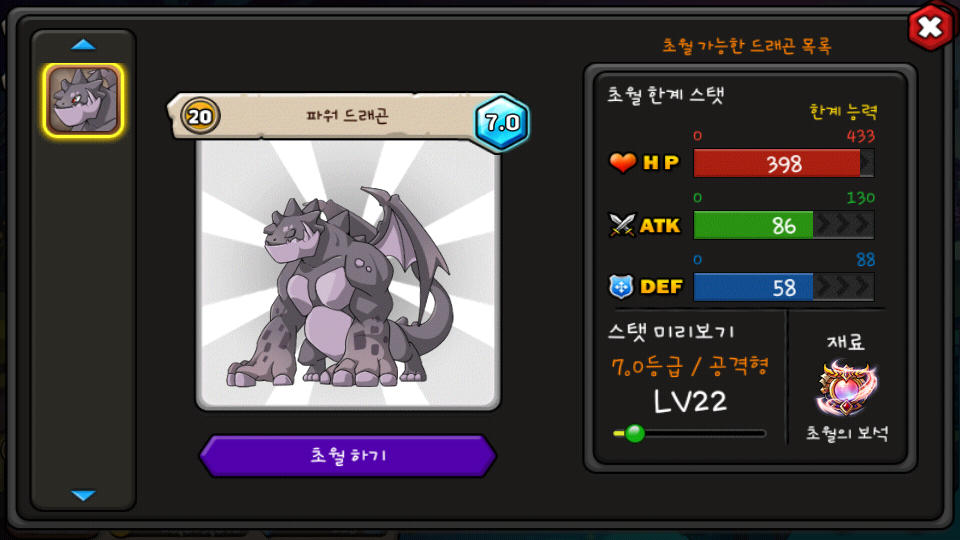Click the crossed swords ATK icon

coord(622,225)
